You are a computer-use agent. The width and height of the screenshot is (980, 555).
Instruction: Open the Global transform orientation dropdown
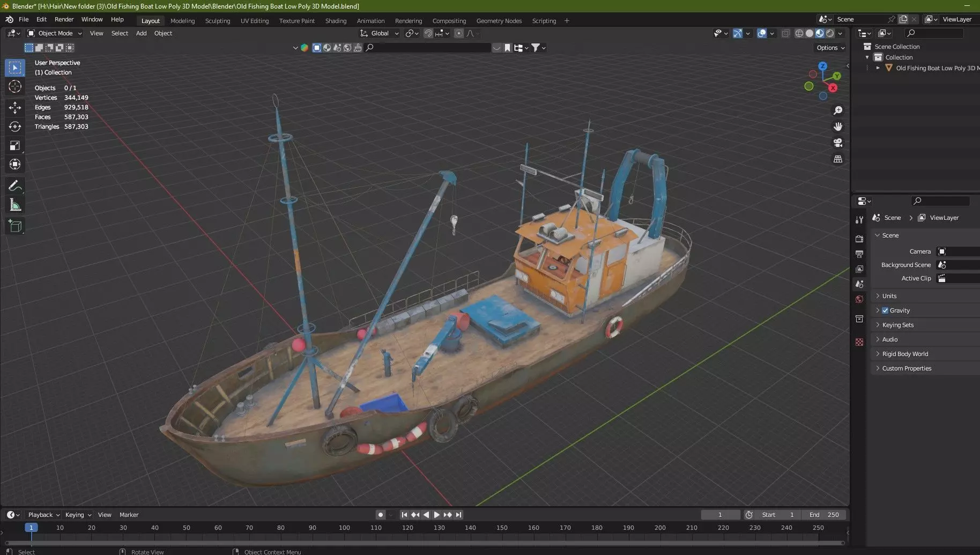coord(380,33)
